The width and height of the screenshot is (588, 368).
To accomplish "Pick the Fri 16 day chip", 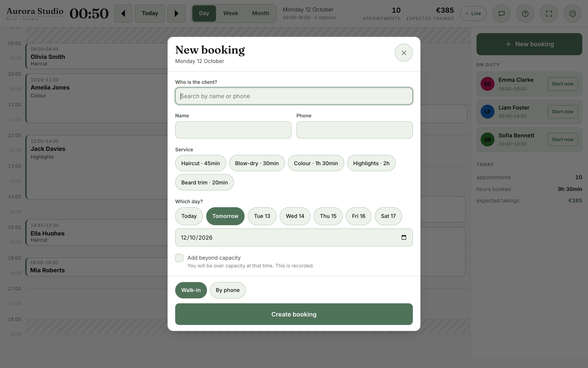I will point(359,216).
